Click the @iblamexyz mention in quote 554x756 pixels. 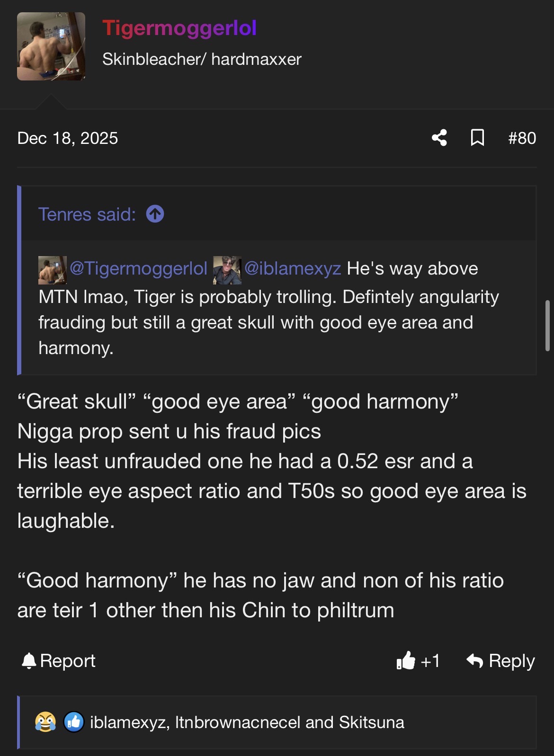(x=293, y=268)
